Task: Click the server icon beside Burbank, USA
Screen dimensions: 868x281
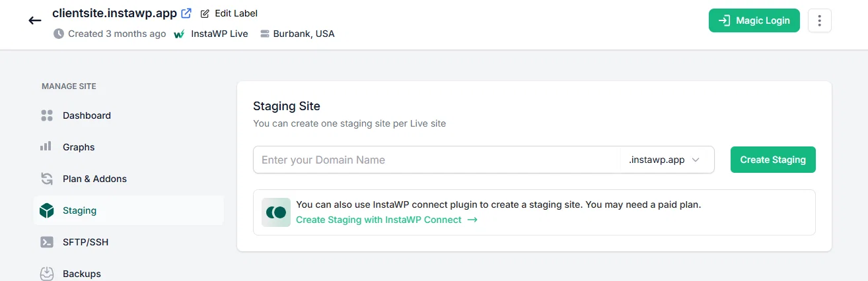Action: (x=265, y=34)
